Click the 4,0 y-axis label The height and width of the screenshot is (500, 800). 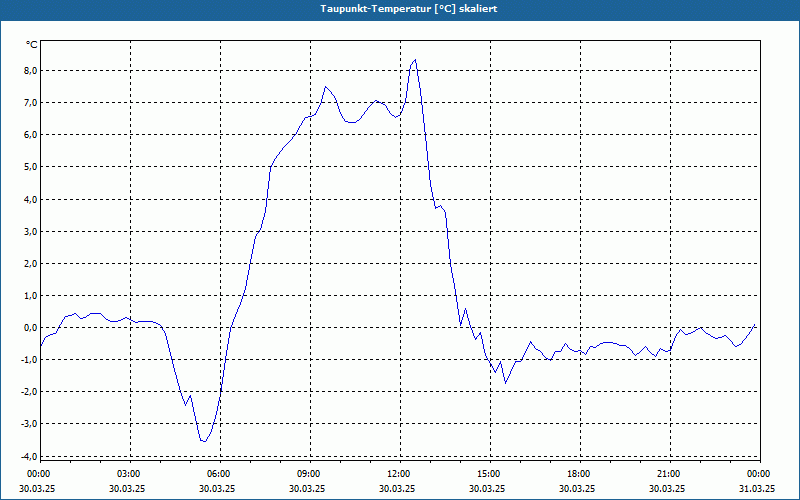point(31,199)
